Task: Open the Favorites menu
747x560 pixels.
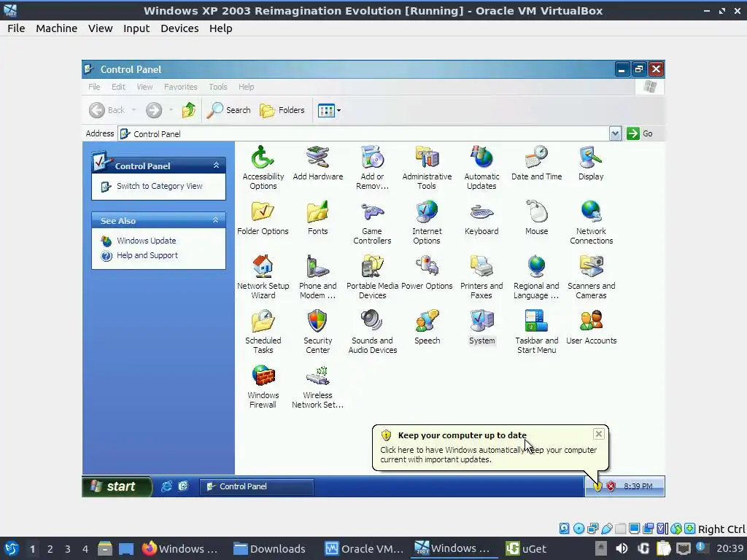Action: click(x=181, y=87)
